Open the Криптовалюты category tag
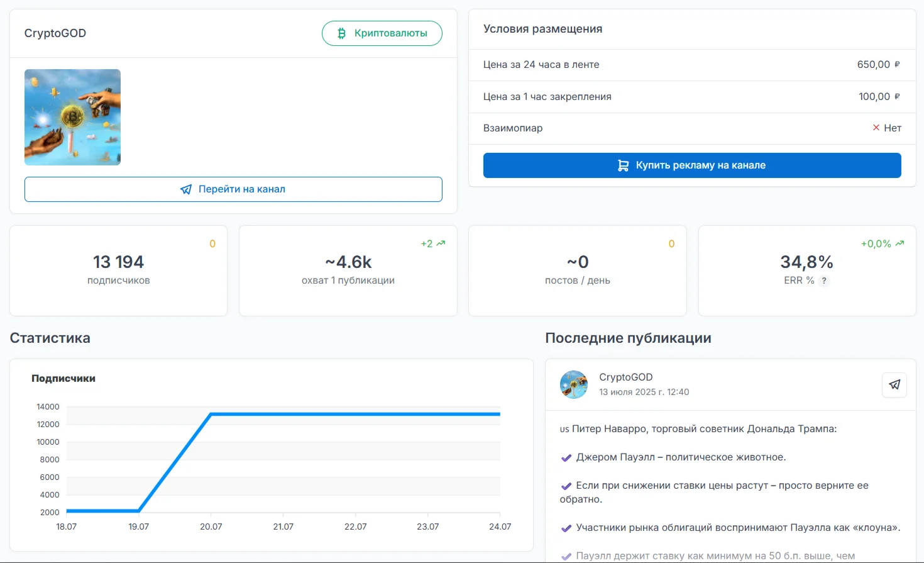The height and width of the screenshot is (563, 924). tap(382, 33)
